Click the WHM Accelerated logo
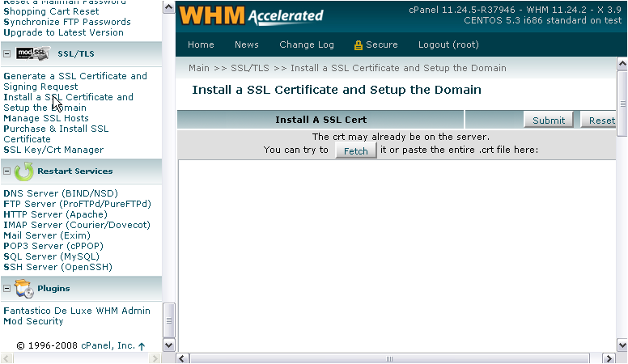The image size is (628, 364). [x=251, y=16]
